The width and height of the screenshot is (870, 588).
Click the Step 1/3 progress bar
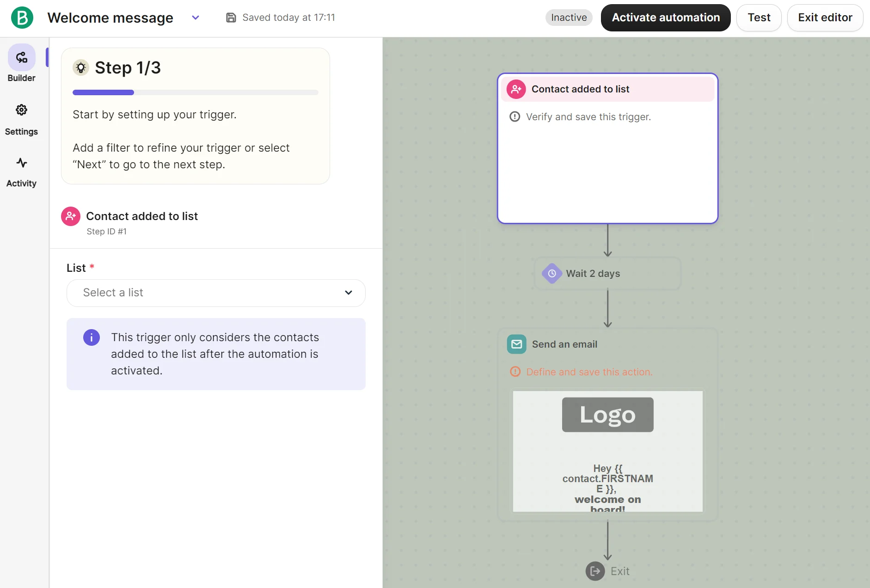196,92
